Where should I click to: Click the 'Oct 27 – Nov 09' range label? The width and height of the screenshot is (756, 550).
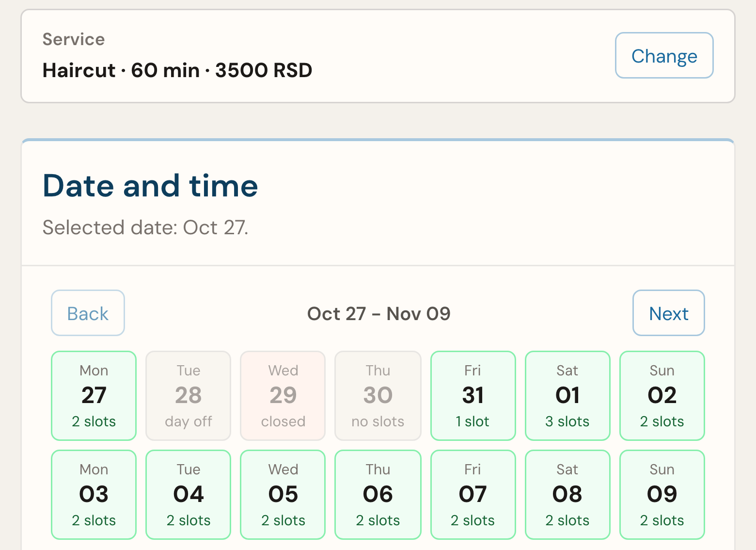pos(379,314)
